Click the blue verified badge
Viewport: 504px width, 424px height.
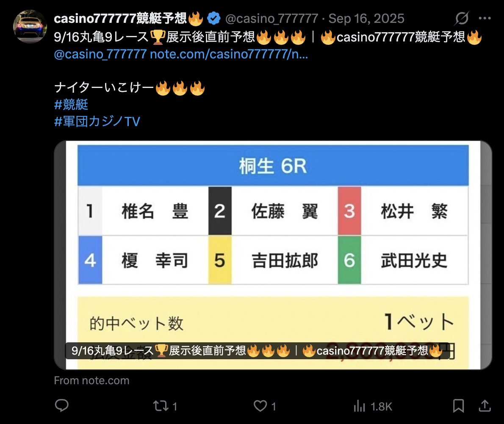214,18
